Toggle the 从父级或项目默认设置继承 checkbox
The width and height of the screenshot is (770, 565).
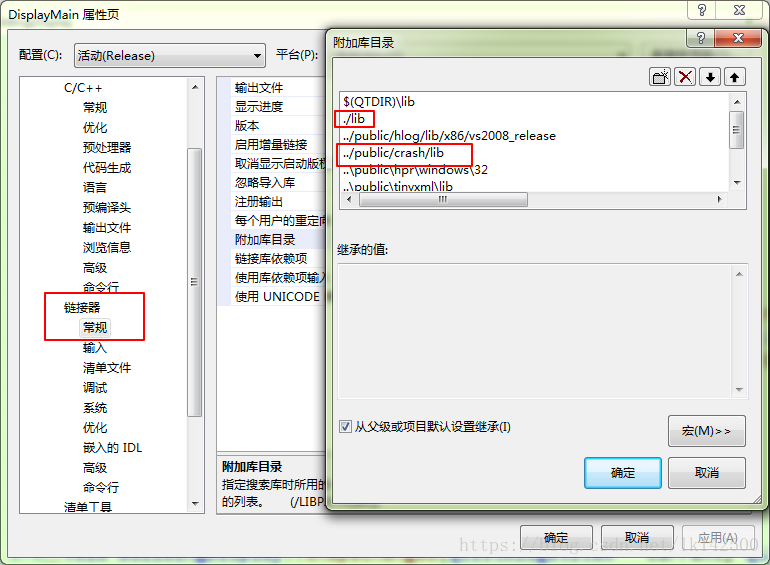[345, 426]
